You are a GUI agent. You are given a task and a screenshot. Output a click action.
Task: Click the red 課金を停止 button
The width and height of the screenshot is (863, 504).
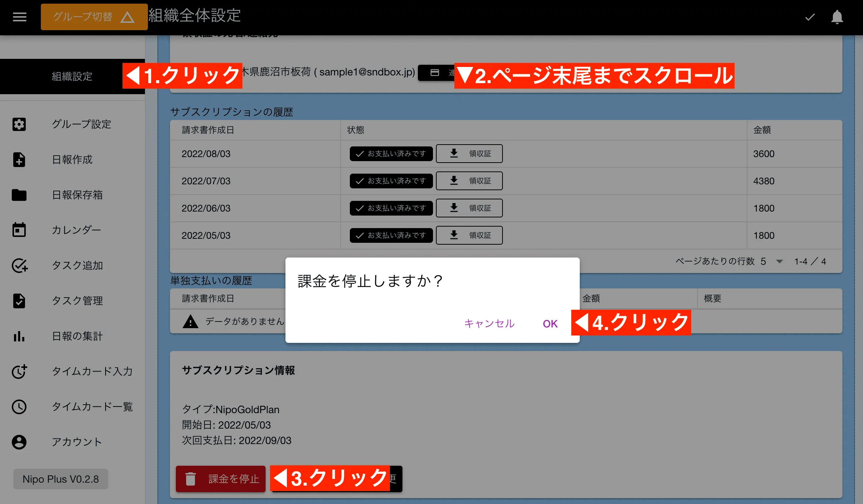tap(220, 479)
